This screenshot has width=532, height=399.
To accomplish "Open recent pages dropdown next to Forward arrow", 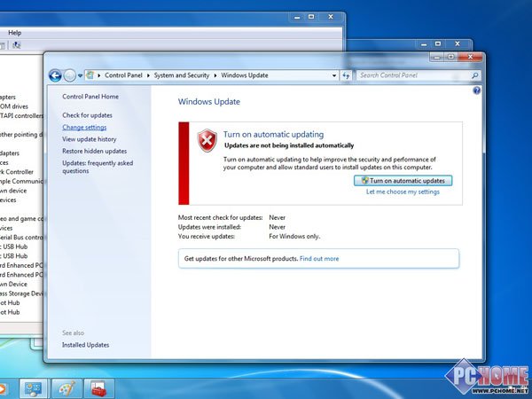I will pyautogui.click(x=80, y=75).
